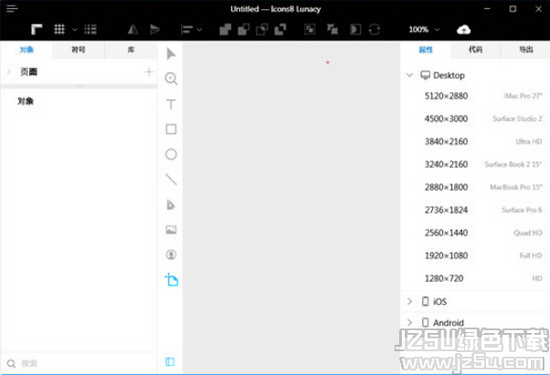This screenshot has height=375, width=550.
Task: Choose 1280×720 HD preset
Action: [x=475, y=278]
